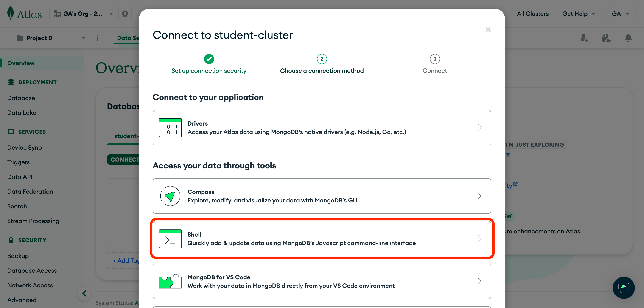
Task: Open organization settings gear icon
Action: tap(125, 14)
